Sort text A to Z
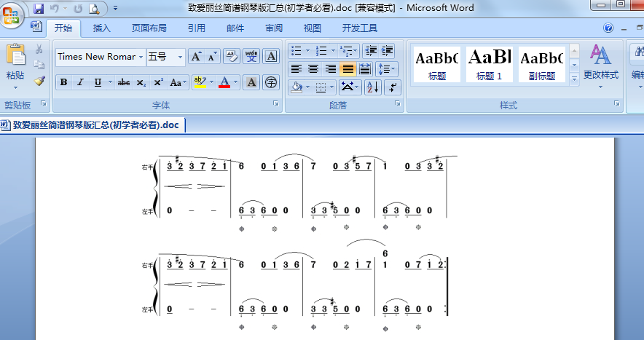 point(373,87)
